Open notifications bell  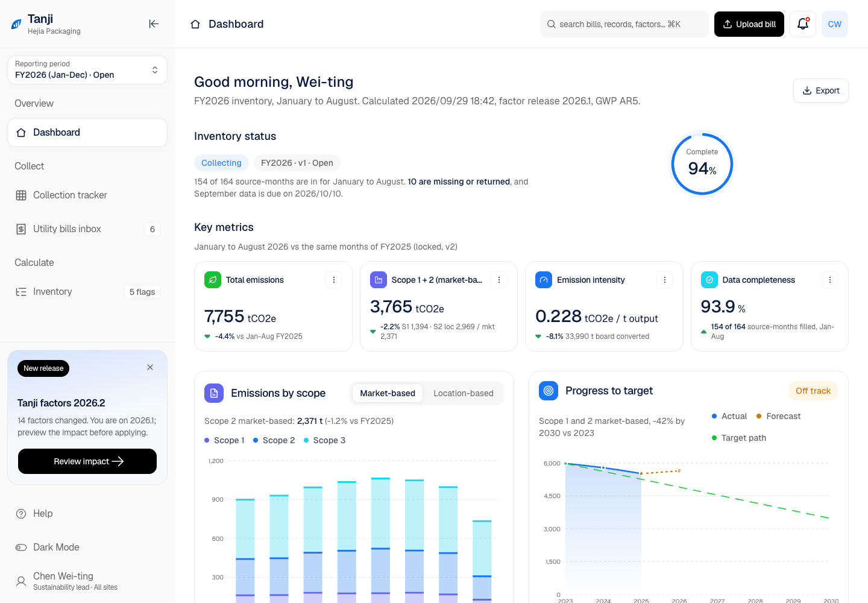(803, 24)
